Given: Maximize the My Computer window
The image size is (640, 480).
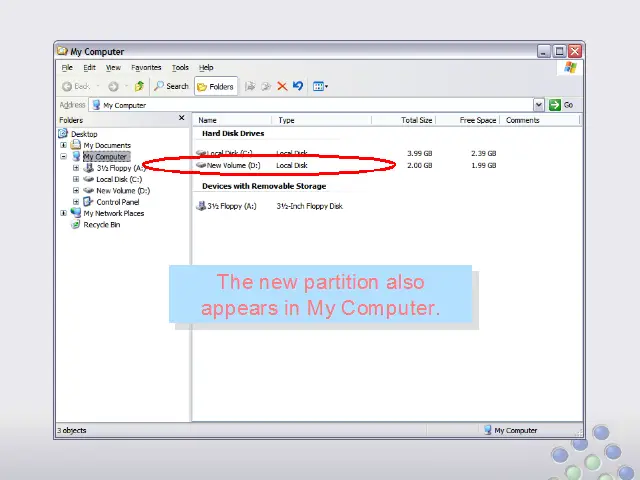Looking at the screenshot, I should click(x=559, y=51).
